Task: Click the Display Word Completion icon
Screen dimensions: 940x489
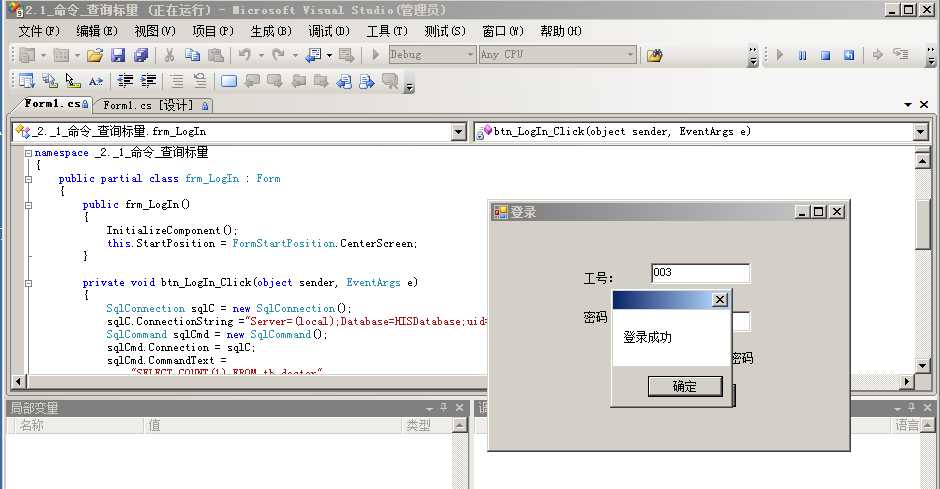Action: click(x=95, y=80)
